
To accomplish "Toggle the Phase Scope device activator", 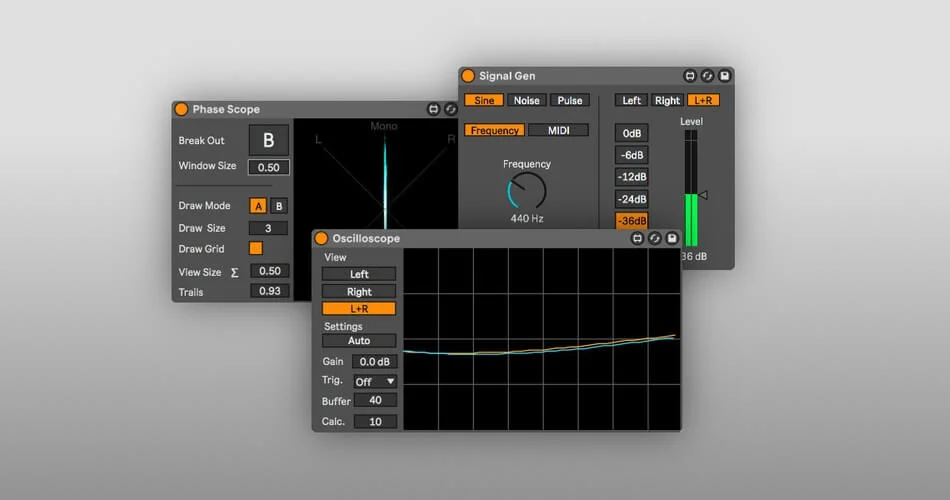I will [x=181, y=109].
